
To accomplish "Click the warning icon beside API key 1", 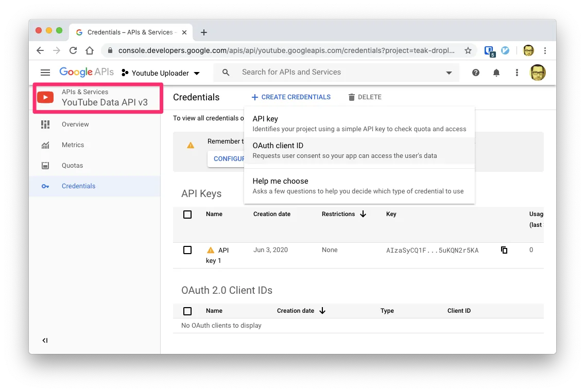I will [x=211, y=250].
